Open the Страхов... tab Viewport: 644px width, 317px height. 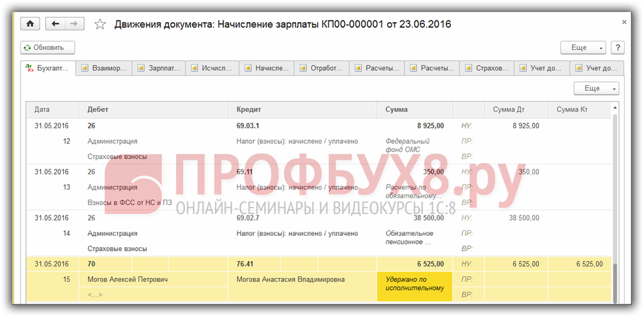[486, 69]
